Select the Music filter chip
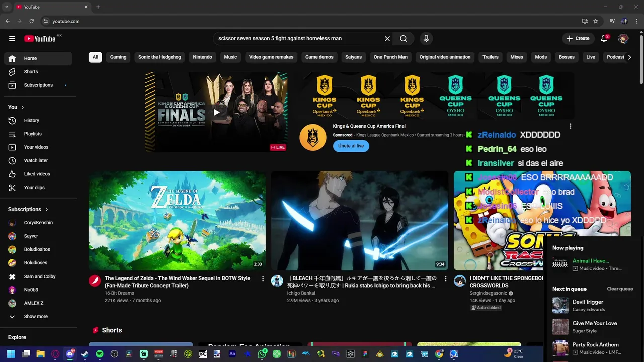644x362 pixels. (230, 57)
